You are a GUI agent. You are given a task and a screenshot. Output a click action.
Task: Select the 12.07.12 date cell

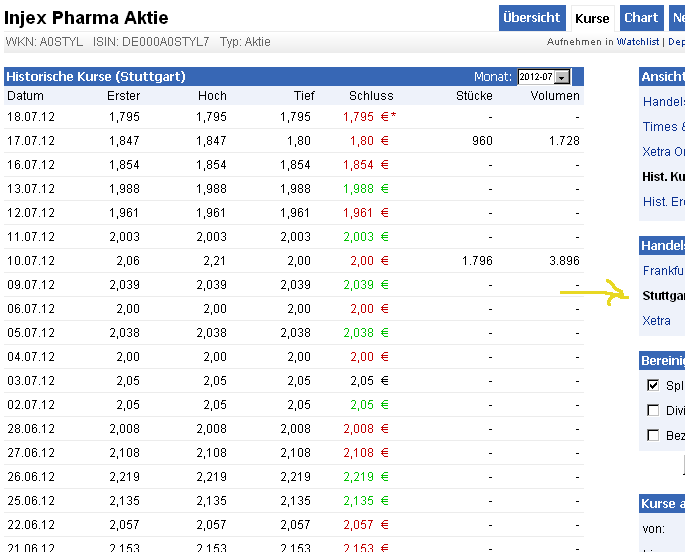pyautogui.click(x=31, y=213)
